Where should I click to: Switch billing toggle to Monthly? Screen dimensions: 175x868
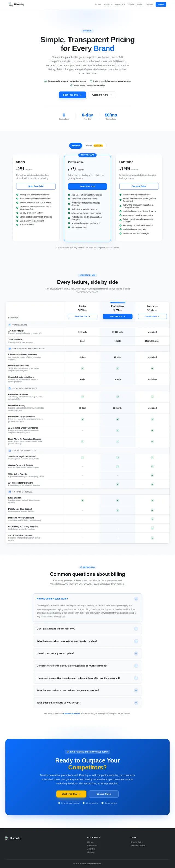76,146
